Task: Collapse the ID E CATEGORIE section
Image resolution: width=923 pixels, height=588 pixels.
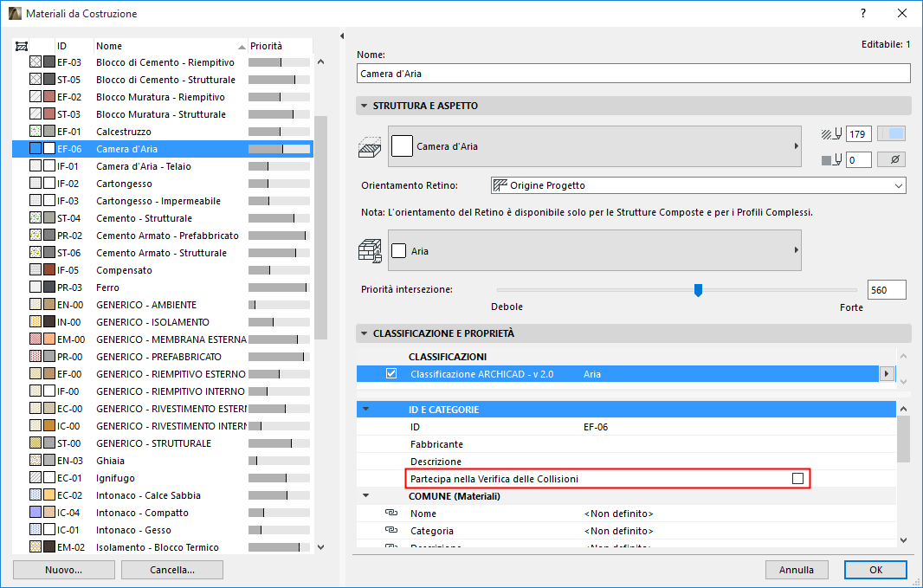Action: click(x=367, y=409)
